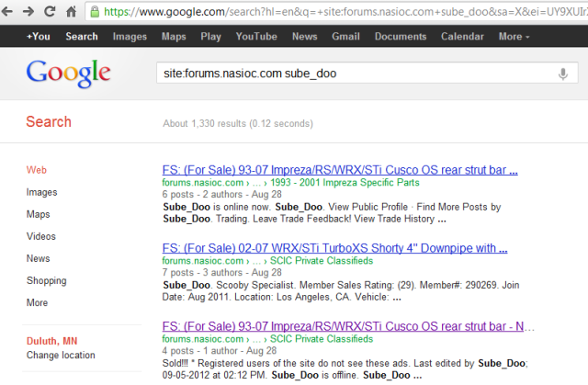Open Gmail in top bar
The width and height of the screenshot is (588, 385).
[x=345, y=37]
